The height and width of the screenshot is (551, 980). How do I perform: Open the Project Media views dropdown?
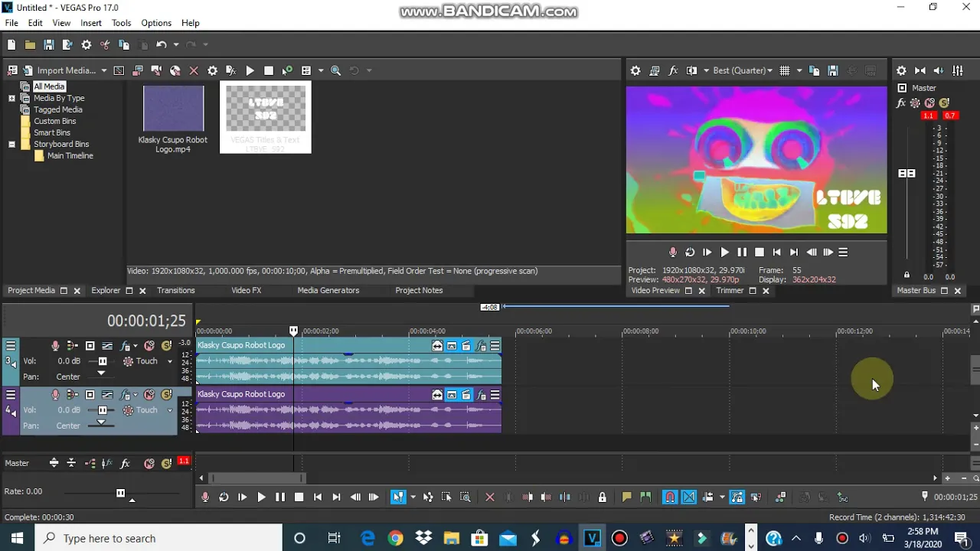pos(321,70)
